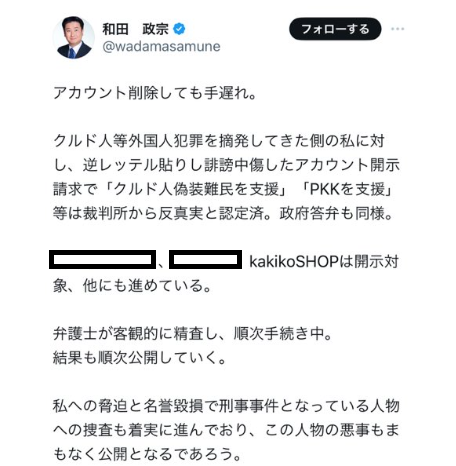Click the blue verified checkmark badge
This screenshot has width=456, height=466.
(179, 29)
